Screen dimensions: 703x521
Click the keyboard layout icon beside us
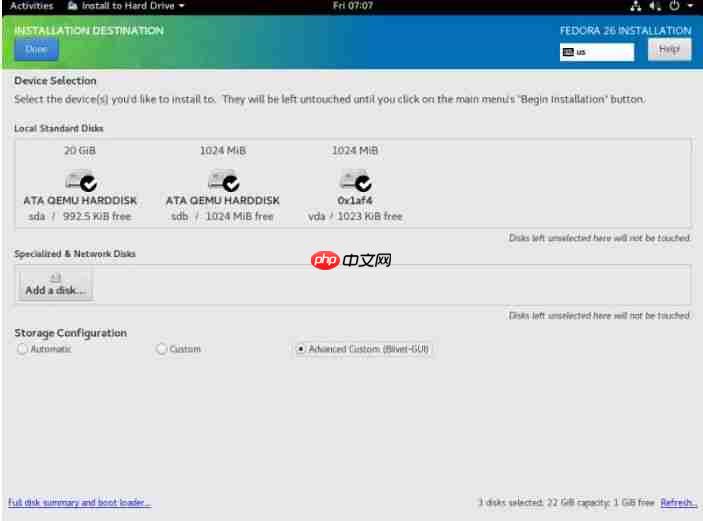(x=568, y=52)
